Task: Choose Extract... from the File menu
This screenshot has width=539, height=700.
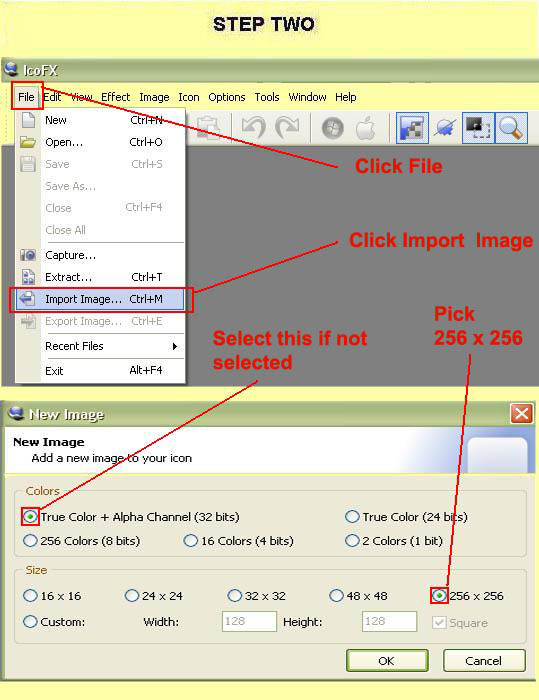Action: tap(100, 277)
